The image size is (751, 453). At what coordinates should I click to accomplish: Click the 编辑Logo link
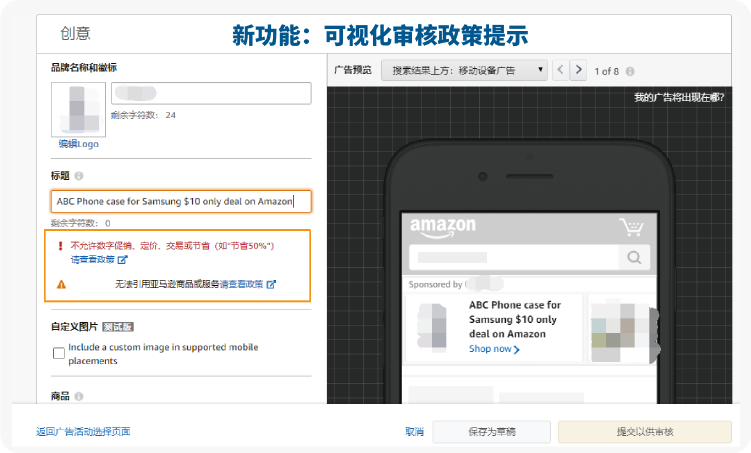pyautogui.click(x=79, y=144)
